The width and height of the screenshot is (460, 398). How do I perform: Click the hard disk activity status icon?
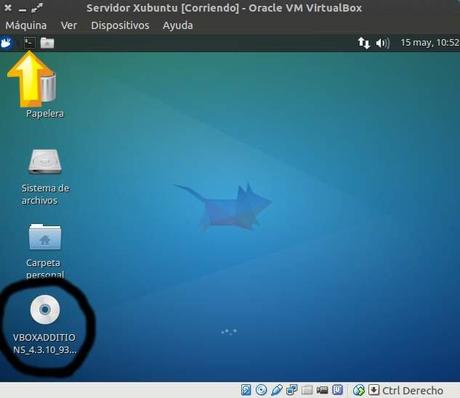[246, 390]
